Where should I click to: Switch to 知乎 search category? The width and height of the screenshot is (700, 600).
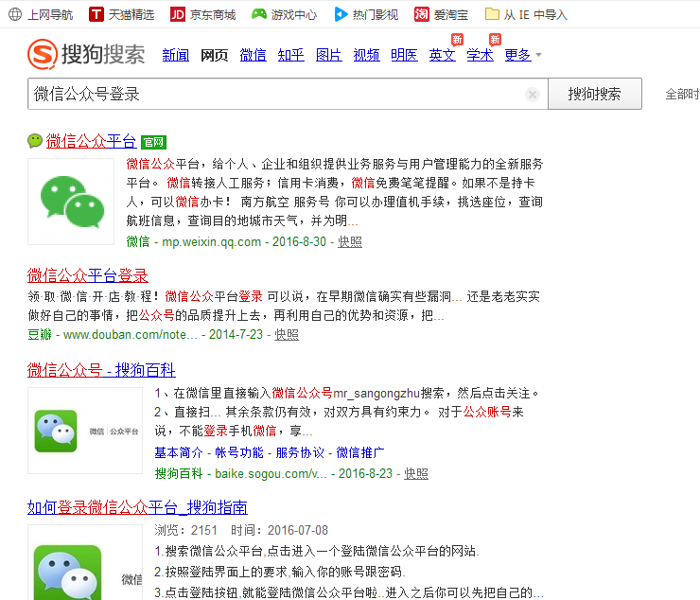290,55
